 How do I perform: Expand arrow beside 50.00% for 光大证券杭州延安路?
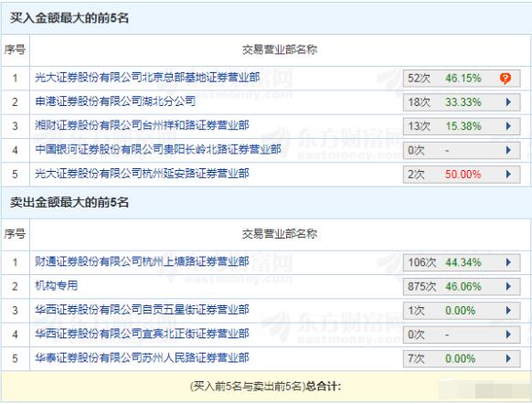[x=508, y=175]
